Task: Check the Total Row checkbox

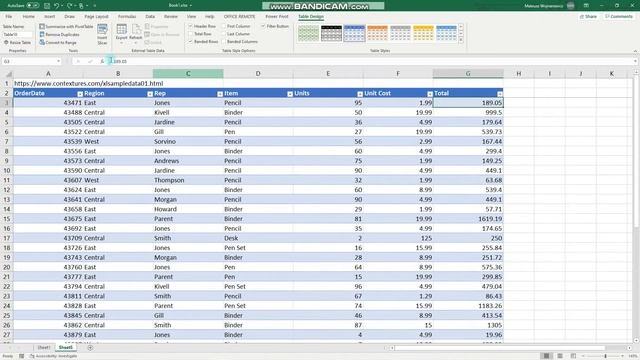Action: point(190,34)
